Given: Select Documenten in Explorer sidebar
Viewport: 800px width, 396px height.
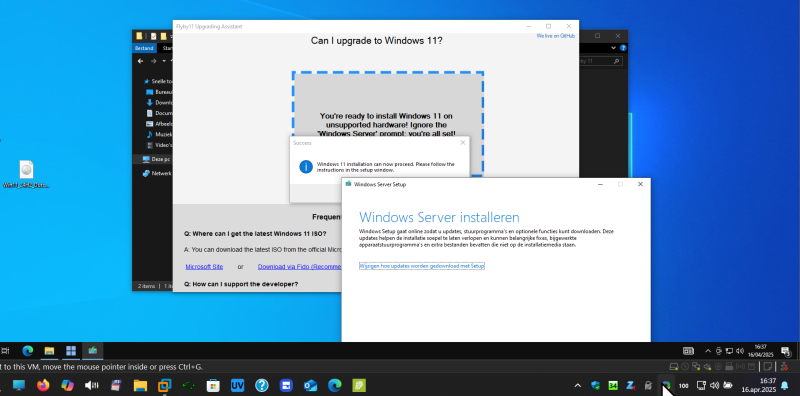Looking at the screenshot, I should (x=159, y=113).
